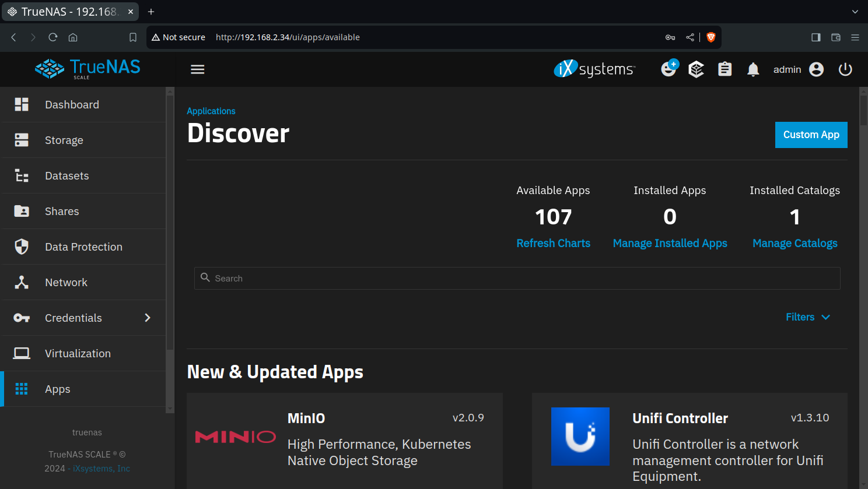
Task: Open Shares in the sidebar
Action: click(84, 212)
